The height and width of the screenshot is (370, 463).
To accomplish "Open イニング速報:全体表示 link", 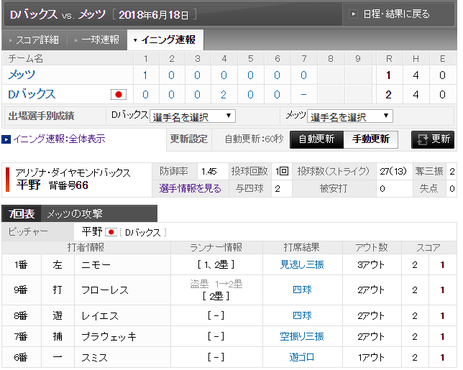I will click(x=59, y=139).
